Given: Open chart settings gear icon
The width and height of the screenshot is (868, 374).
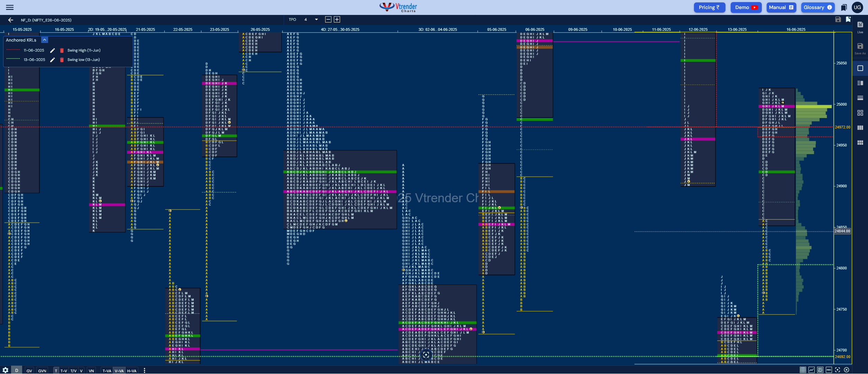Looking at the screenshot, I should pyautogui.click(x=6, y=370).
